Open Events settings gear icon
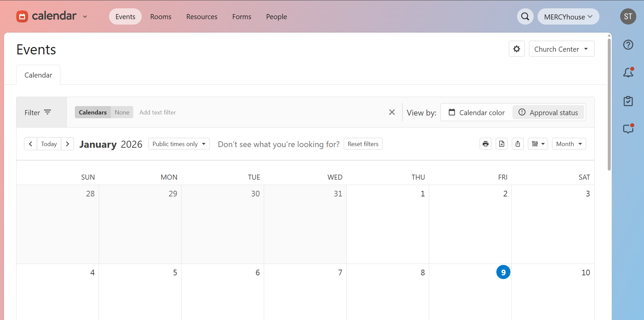This screenshot has width=644, height=320. pyautogui.click(x=517, y=49)
